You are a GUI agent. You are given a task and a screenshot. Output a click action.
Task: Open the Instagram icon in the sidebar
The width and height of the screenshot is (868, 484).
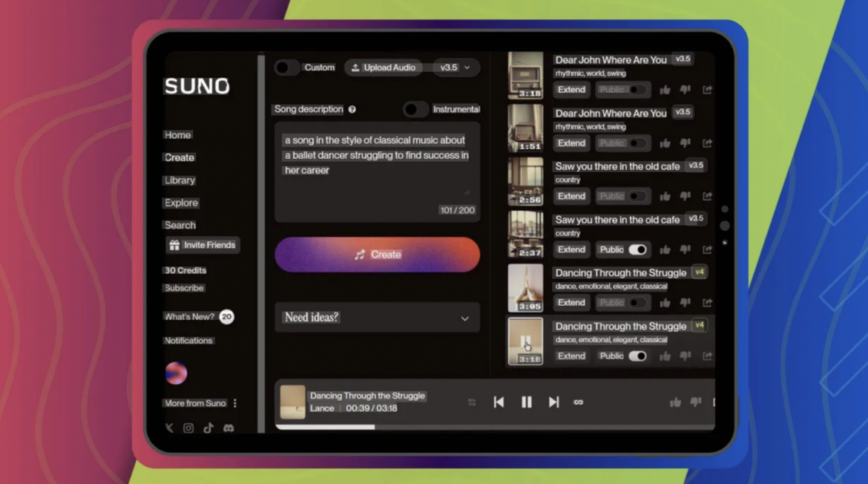click(188, 428)
